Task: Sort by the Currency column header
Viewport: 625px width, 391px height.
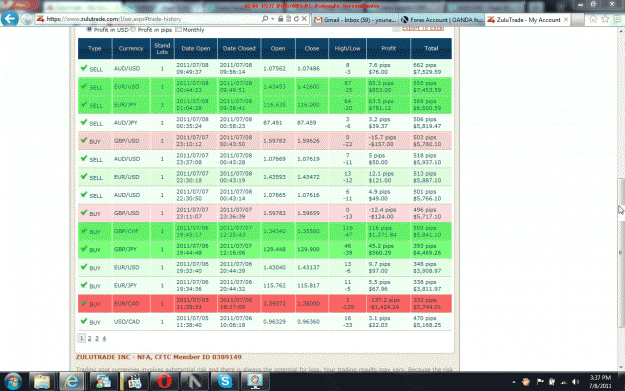Action: coord(131,48)
